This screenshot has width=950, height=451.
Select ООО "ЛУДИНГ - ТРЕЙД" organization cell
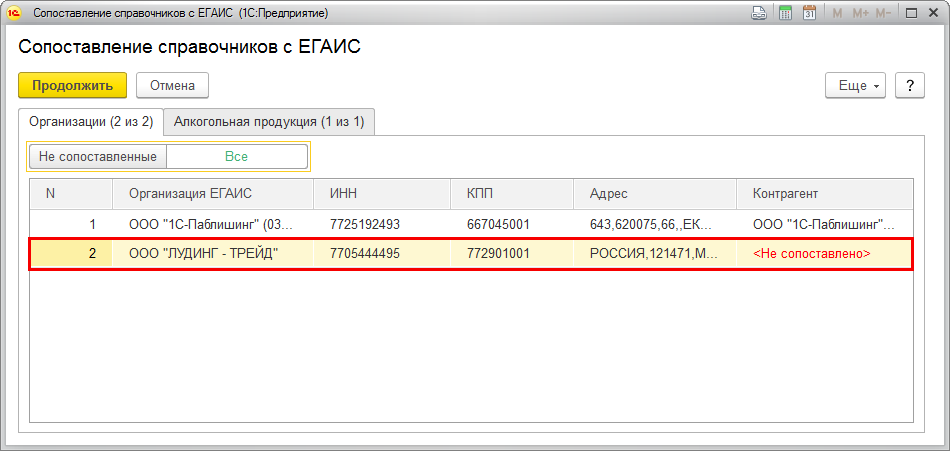(x=213, y=254)
